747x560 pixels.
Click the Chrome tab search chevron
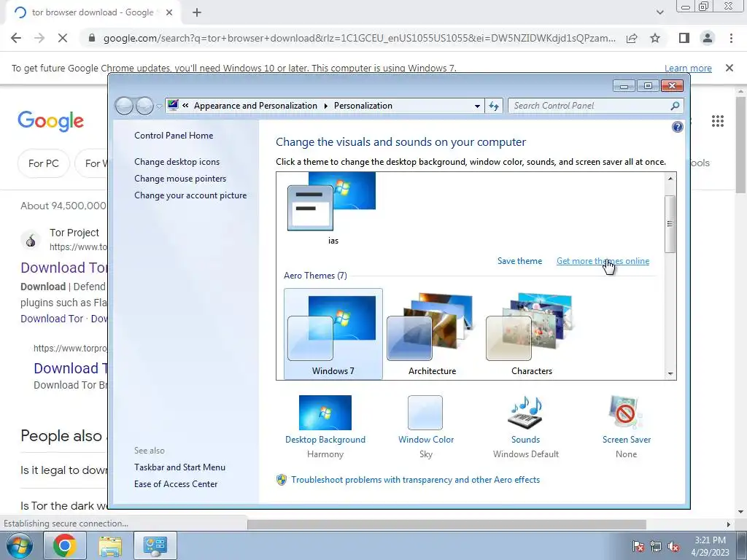[659, 12]
